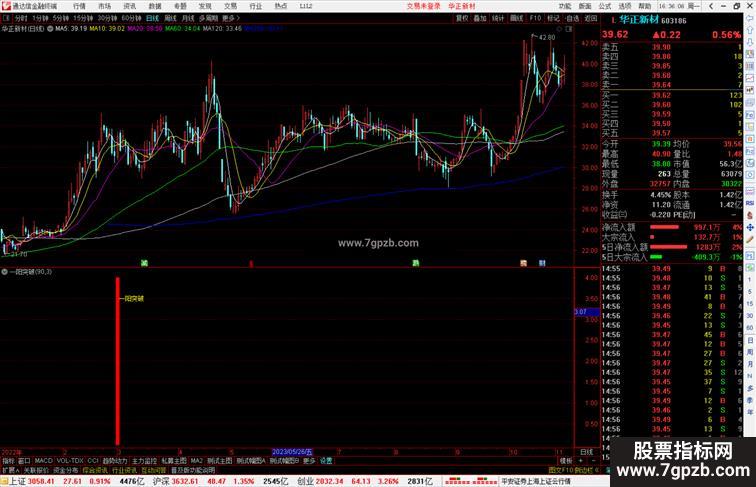Click the 月 monthly period icon in sidebar

coord(750,365)
